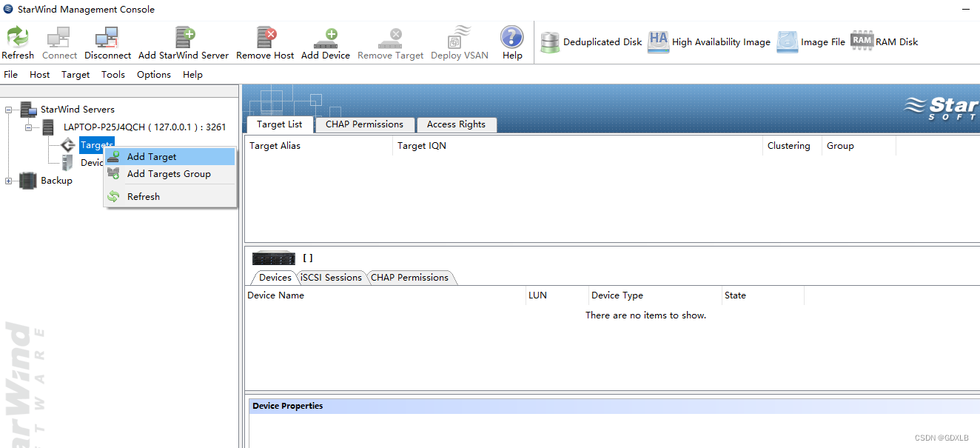This screenshot has width=980, height=448.
Task: Switch to the Access Rights tab
Action: pyautogui.click(x=457, y=124)
